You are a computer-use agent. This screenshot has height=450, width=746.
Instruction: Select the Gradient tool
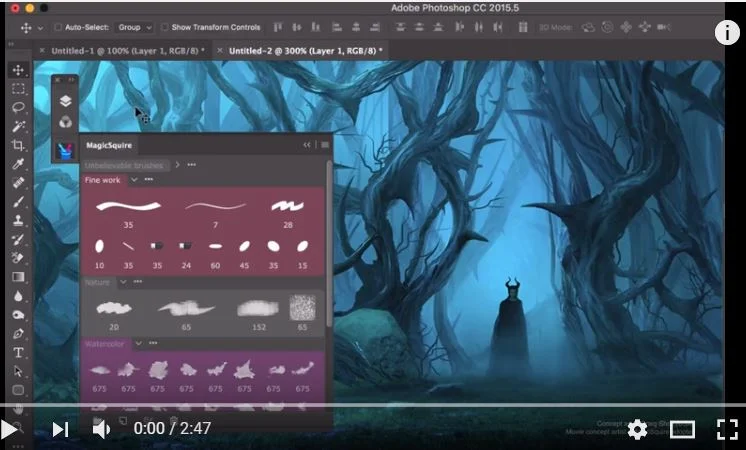pyautogui.click(x=18, y=277)
